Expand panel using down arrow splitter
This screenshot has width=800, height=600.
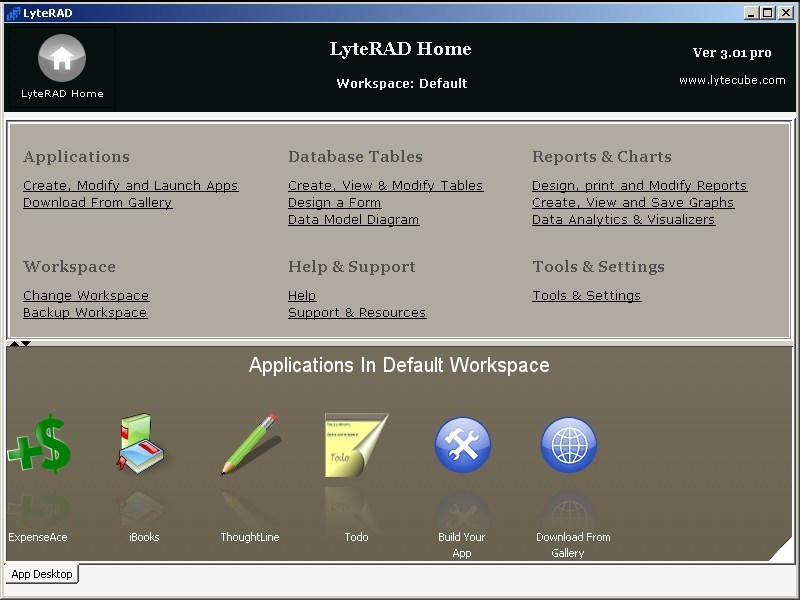click(26, 343)
